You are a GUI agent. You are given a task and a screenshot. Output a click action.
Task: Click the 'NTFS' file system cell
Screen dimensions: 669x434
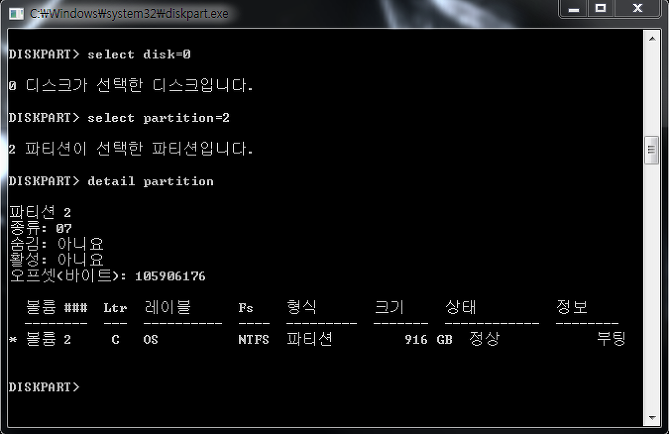click(254, 340)
